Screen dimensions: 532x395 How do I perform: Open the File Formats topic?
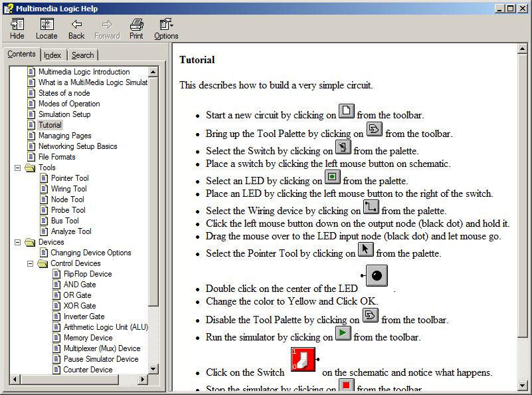56,157
